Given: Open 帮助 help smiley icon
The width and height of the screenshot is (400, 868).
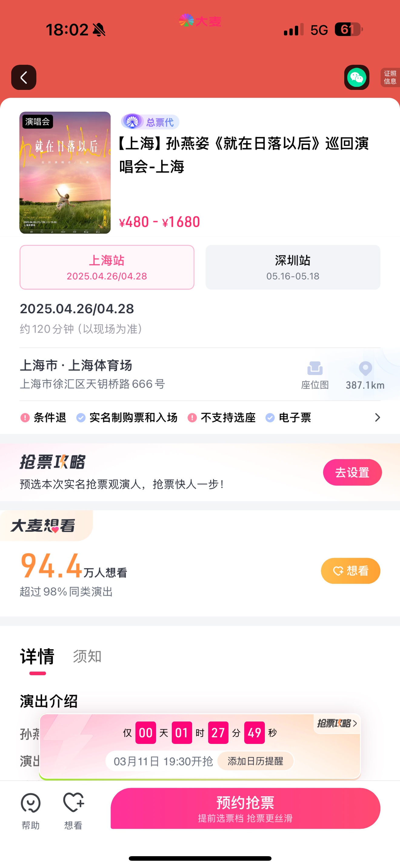Looking at the screenshot, I should click(31, 803).
